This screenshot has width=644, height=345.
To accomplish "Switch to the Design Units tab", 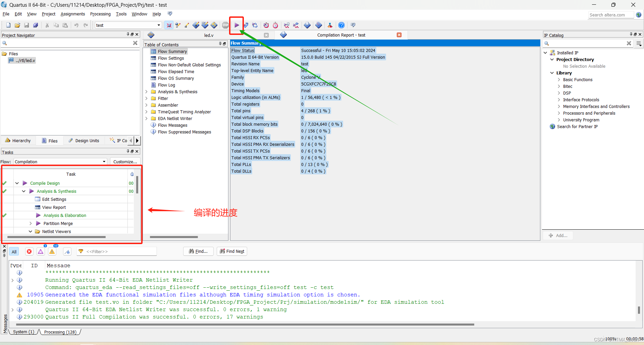I will 84,140.
